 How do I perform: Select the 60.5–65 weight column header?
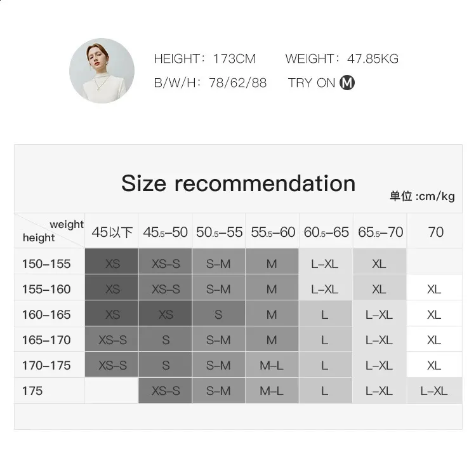coord(326,232)
